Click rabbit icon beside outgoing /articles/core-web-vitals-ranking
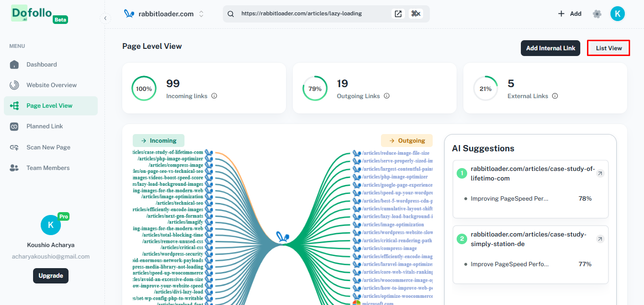 coord(356,272)
